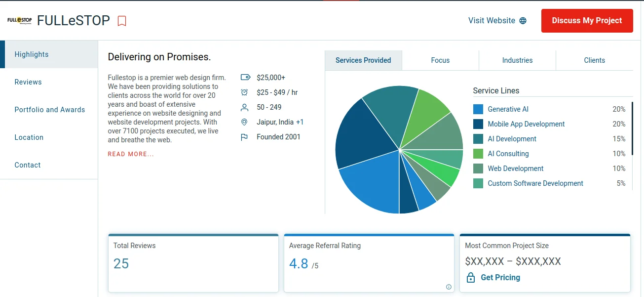Image resolution: width=644 pixels, height=297 pixels.
Task: Go to Reviews in the sidebar
Action: (49, 82)
